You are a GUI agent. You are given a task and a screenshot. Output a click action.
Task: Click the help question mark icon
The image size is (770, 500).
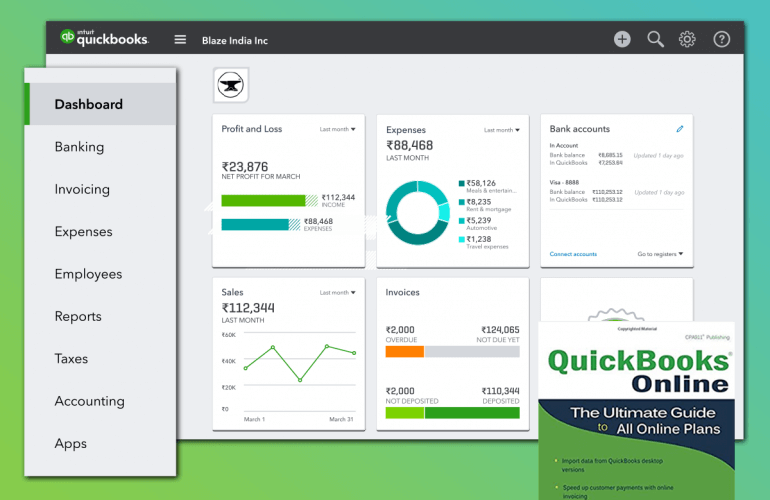[x=721, y=39]
